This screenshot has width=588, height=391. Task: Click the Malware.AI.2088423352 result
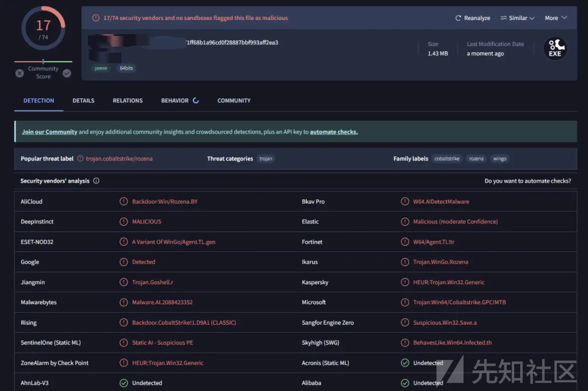163,302
